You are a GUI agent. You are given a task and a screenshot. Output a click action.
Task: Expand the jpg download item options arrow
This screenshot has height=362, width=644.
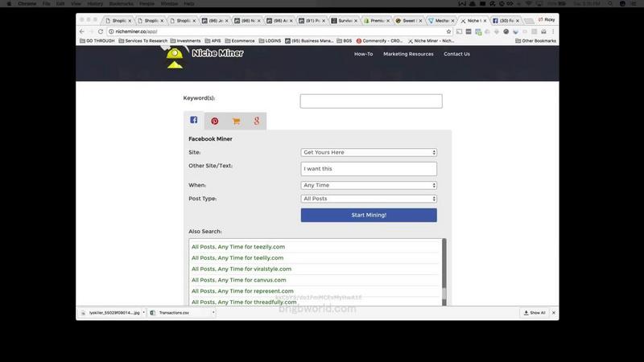coord(144,313)
